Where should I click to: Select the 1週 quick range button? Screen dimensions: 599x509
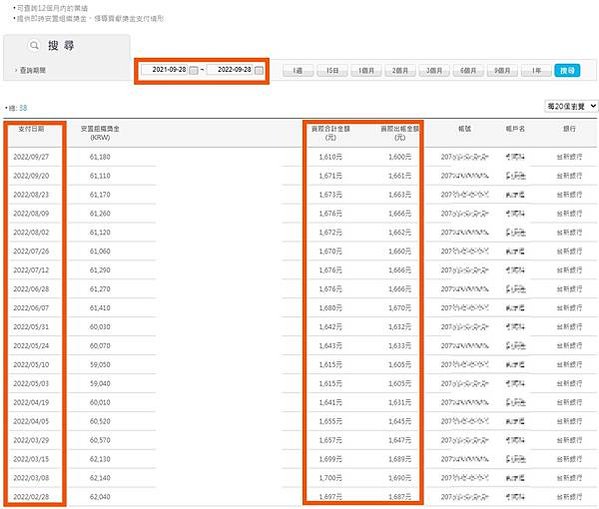(298, 71)
